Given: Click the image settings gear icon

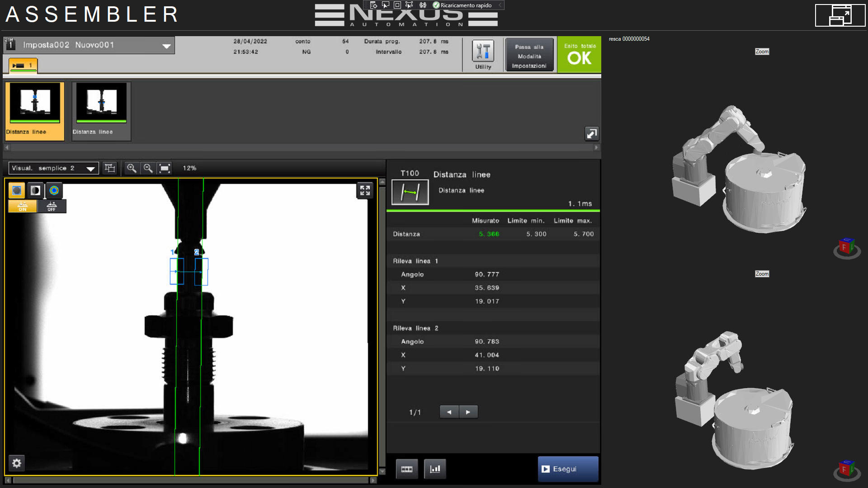Looking at the screenshot, I should click(x=17, y=463).
